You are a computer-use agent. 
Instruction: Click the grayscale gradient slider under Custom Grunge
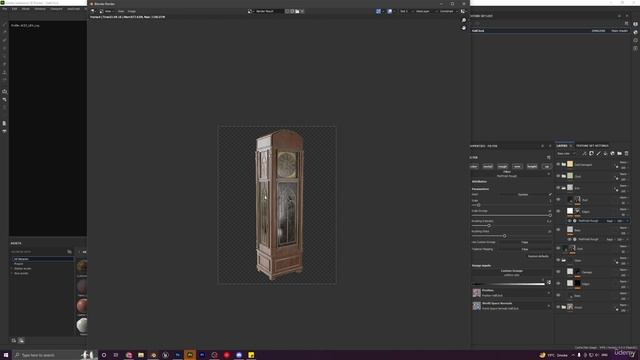pos(508,284)
